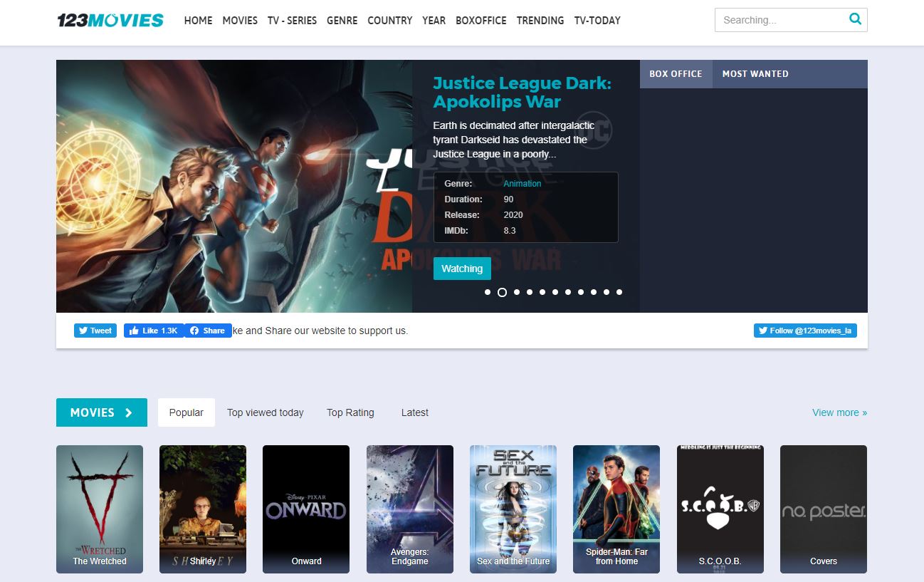Image resolution: width=924 pixels, height=582 pixels.
Task: Select the Popular tab
Action: (x=187, y=412)
